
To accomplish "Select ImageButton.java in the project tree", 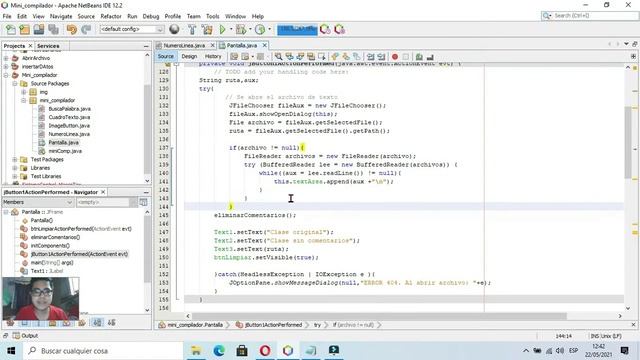I will pos(69,126).
